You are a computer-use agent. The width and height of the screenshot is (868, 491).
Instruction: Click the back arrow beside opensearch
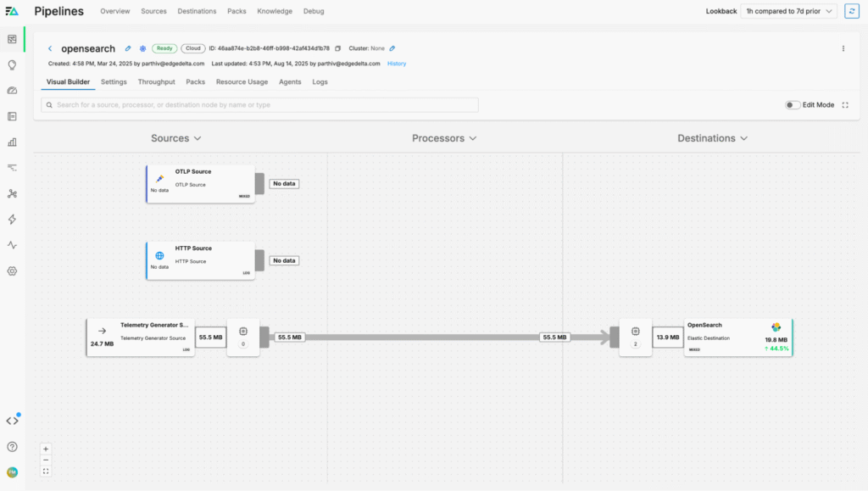[50, 48]
